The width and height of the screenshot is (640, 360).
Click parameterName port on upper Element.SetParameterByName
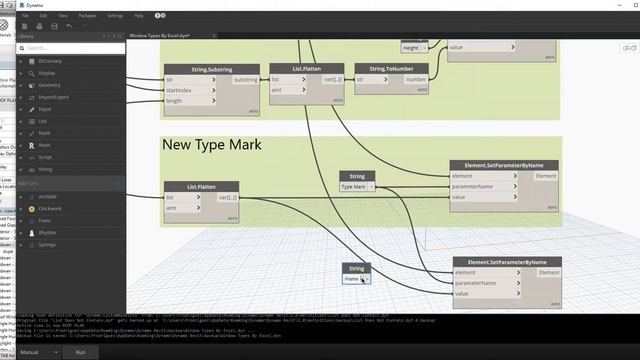pos(484,187)
